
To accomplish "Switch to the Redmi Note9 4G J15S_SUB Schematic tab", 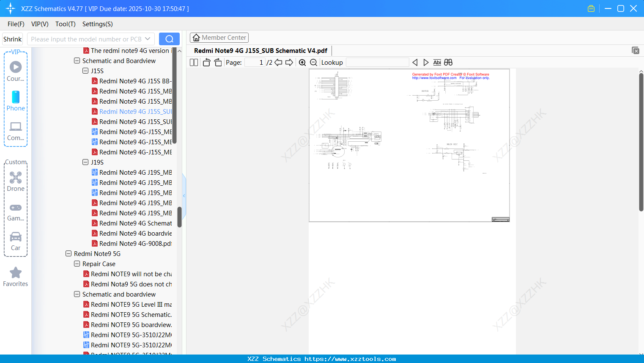I will click(x=261, y=50).
